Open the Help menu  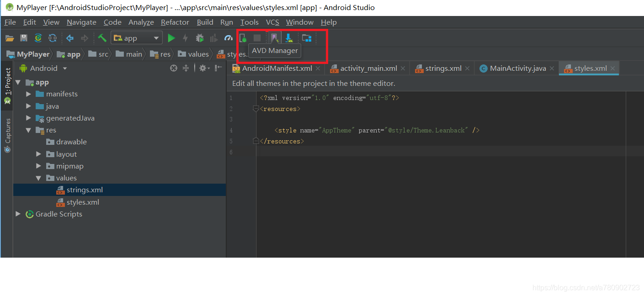point(329,22)
